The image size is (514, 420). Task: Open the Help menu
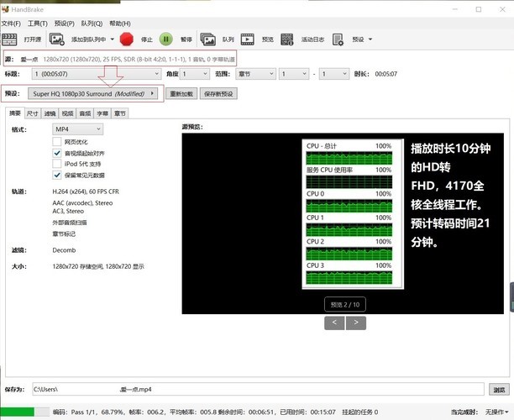coord(119,24)
